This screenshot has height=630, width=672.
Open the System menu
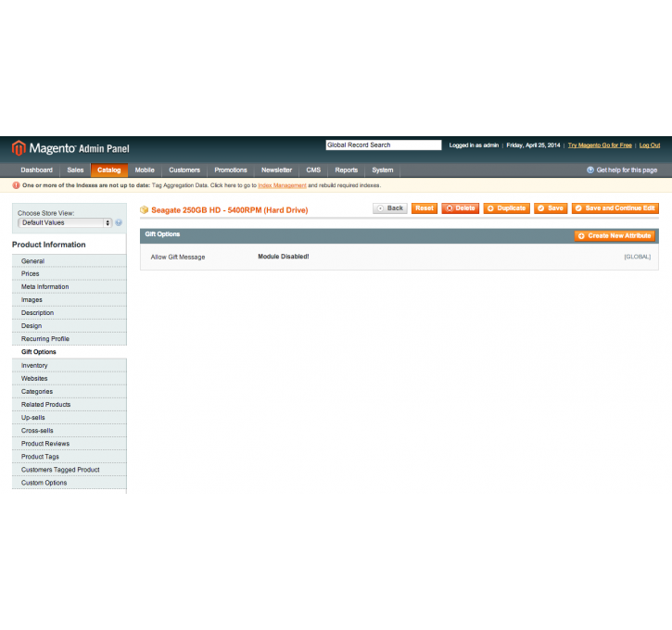pos(382,170)
